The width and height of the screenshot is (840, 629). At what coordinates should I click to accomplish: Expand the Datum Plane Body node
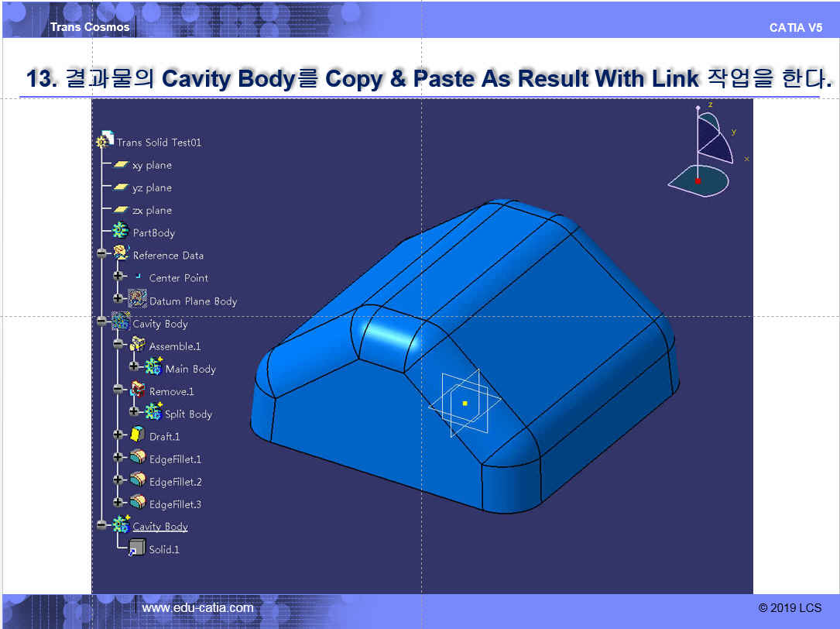(x=118, y=299)
